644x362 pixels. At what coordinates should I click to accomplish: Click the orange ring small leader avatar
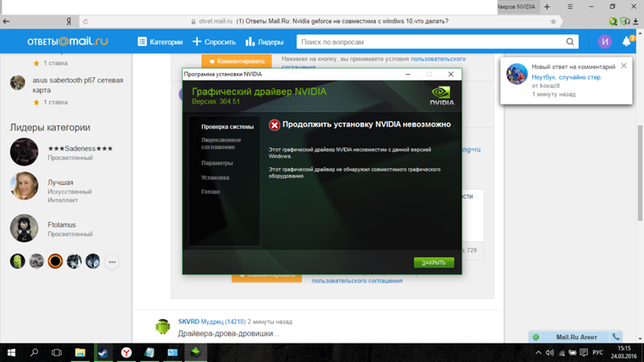(x=55, y=261)
